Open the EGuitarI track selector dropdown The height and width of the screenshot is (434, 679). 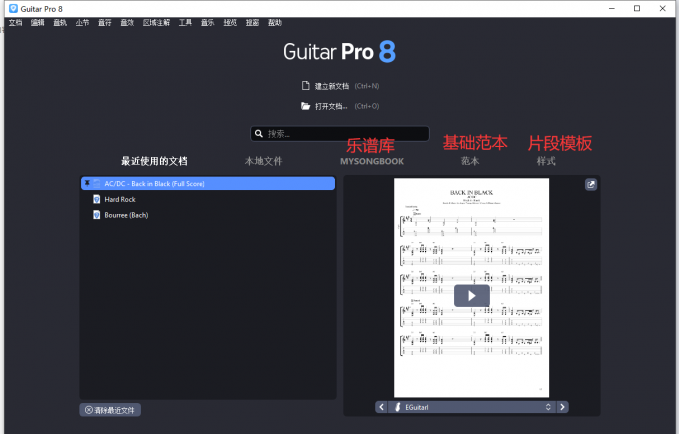point(472,407)
